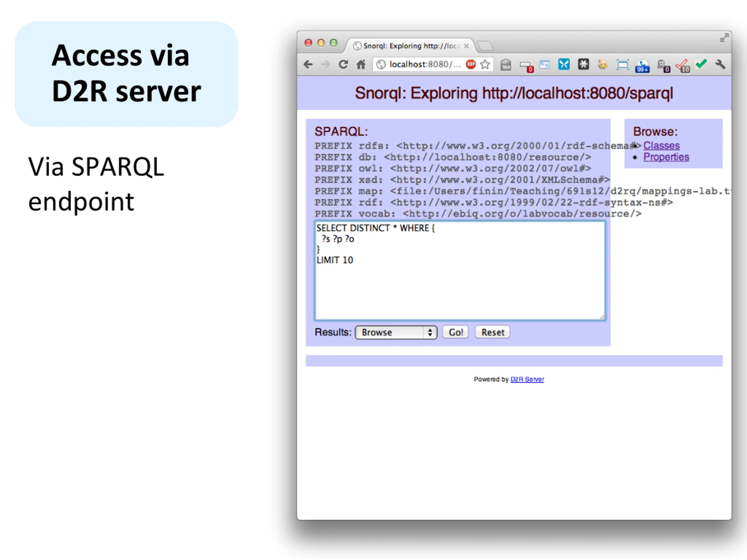Bookmark page with the star icon
Screen dimensions: 747x560
[485, 64]
